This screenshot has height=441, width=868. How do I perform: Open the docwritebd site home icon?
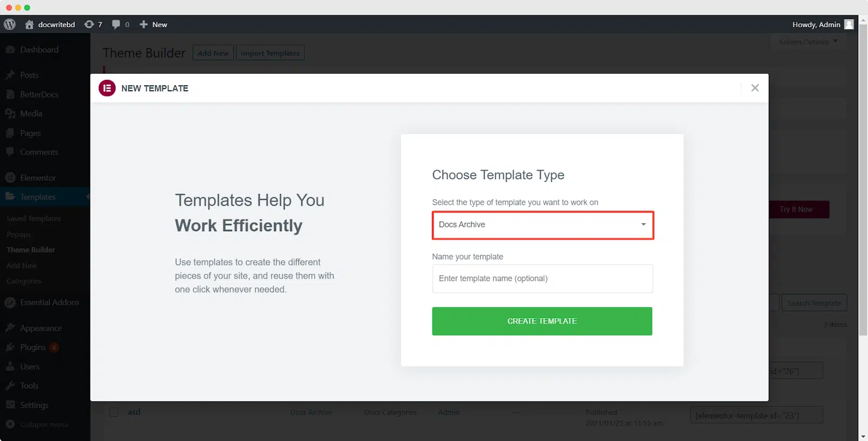pos(29,24)
